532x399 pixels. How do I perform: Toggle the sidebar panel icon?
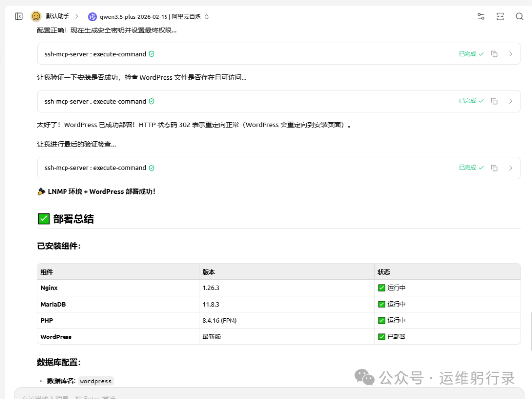pos(19,17)
